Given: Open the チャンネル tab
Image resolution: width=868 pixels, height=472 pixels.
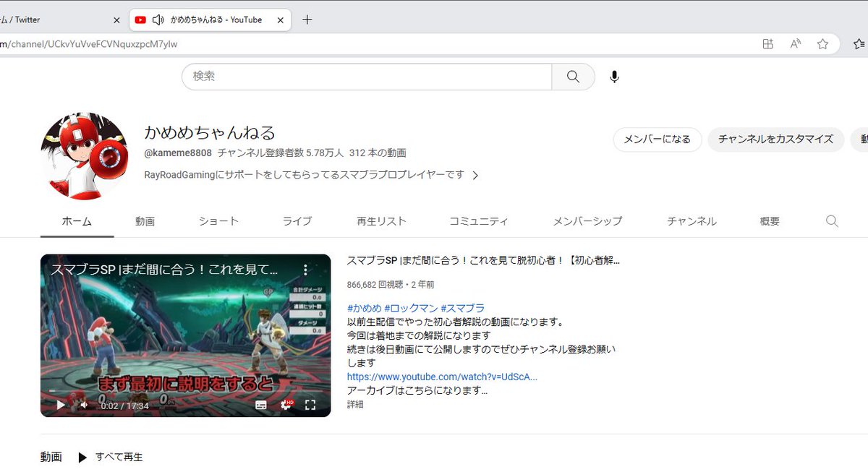Looking at the screenshot, I should point(692,221).
